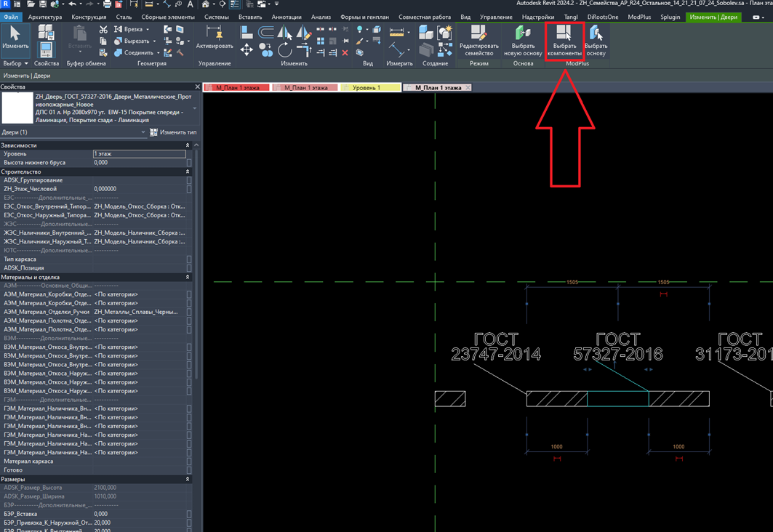Click the Свойства properties palette icon
Viewport: 773px width, 532px height.
(x=47, y=49)
